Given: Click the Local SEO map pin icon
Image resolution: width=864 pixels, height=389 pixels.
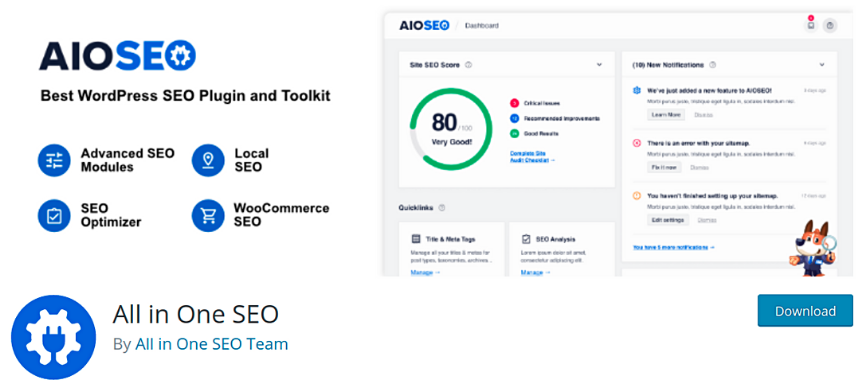Looking at the screenshot, I should point(208,160).
